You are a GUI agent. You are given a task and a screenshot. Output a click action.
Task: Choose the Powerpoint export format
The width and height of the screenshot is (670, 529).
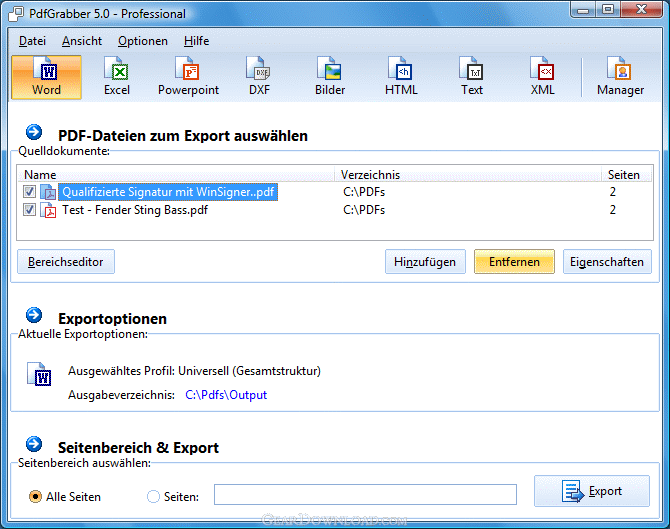[188, 77]
